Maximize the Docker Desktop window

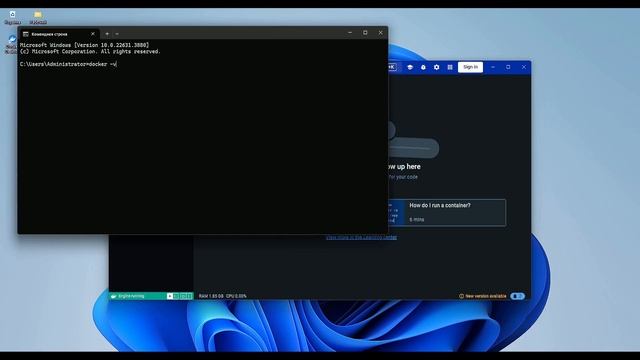tap(508, 67)
